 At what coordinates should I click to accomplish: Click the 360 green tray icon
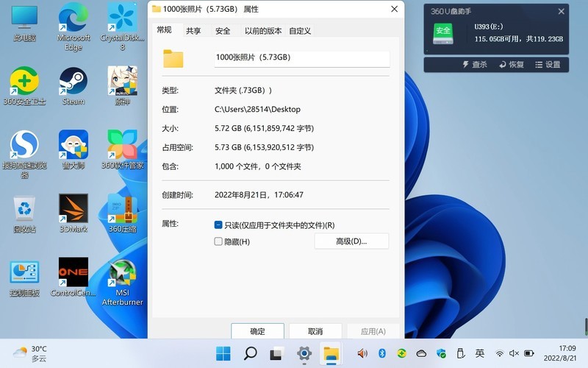401,353
